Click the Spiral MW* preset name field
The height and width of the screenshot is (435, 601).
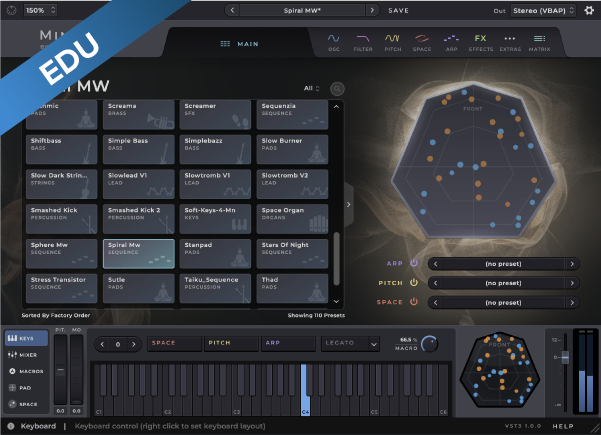302,10
